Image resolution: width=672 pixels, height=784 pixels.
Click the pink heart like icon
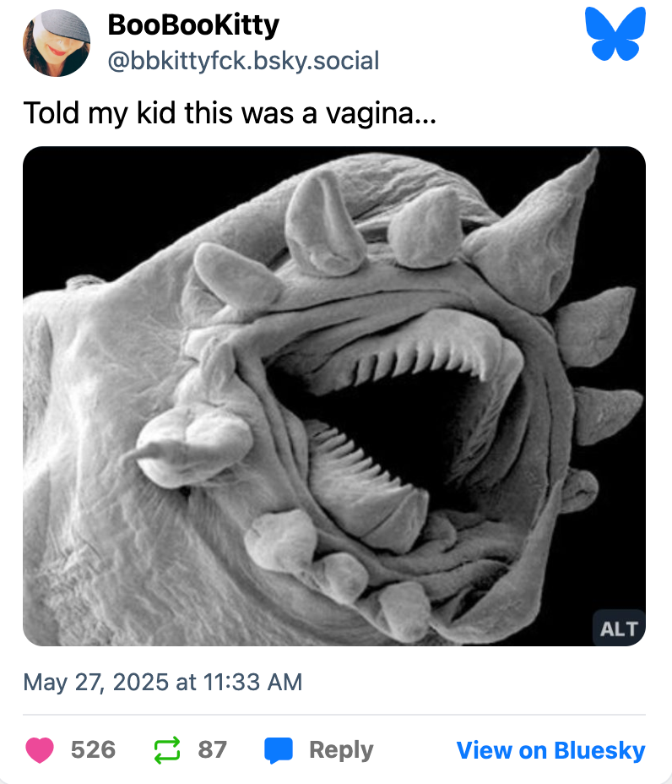41,749
